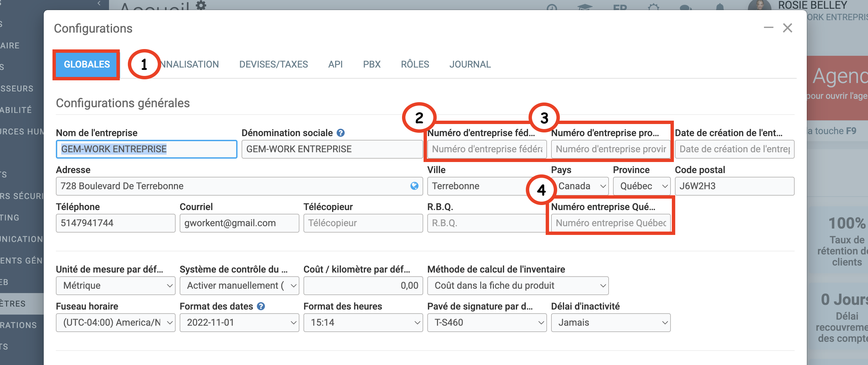The width and height of the screenshot is (868, 365).
Task: Expand Unité de mesure Métrique dropdown
Action: [116, 286]
